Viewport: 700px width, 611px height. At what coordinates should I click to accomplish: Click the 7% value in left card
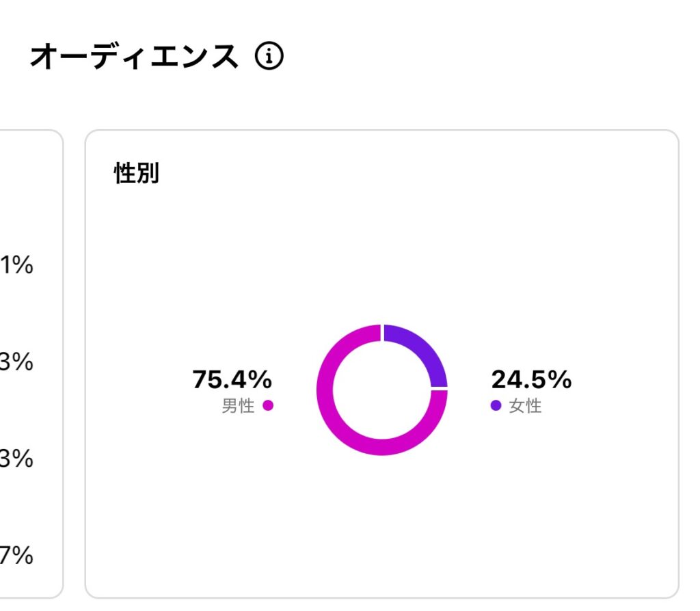16,555
